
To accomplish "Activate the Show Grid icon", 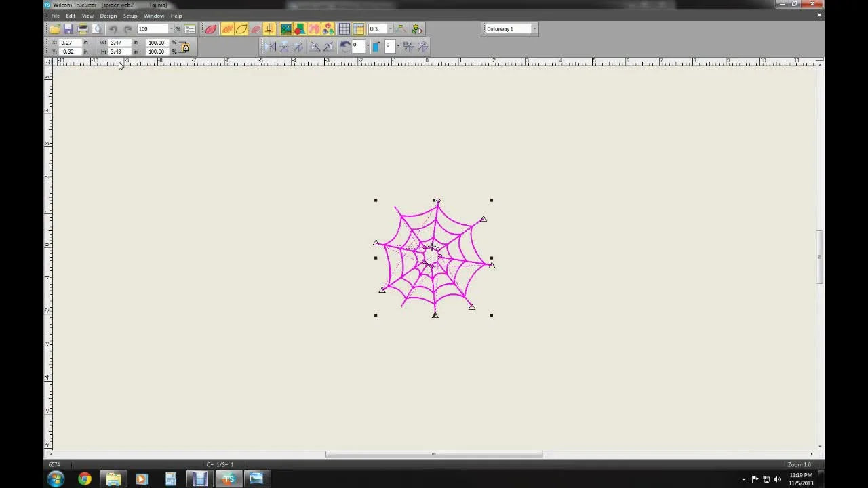I will point(344,28).
